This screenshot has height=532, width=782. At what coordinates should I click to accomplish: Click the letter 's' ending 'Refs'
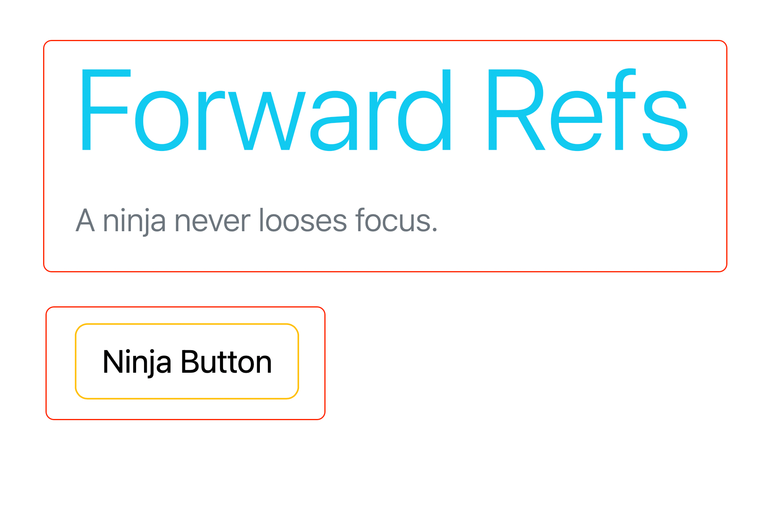click(665, 121)
